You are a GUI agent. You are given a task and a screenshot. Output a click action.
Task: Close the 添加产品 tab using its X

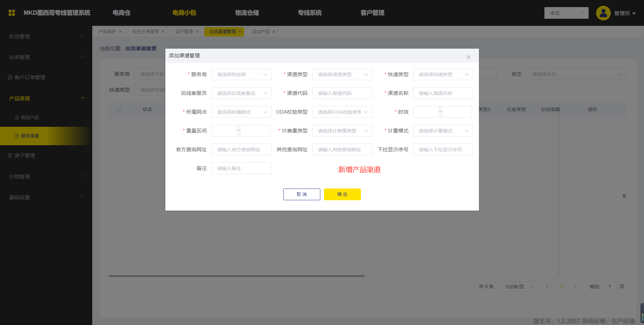click(x=274, y=32)
